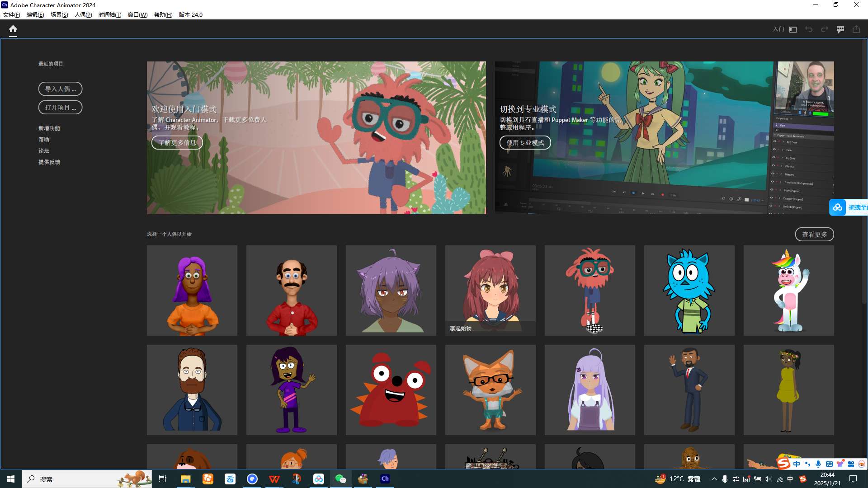Open the Baidu Netdisk taskbar icon
This screenshot has height=488, width=868.
[319, 479]
